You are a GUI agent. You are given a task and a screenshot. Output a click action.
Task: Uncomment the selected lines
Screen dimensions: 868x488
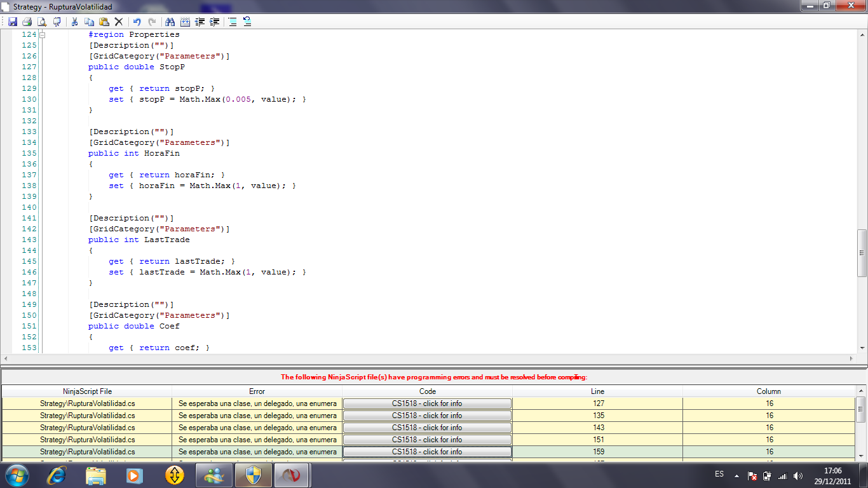pyautogui.click(x=247, y=22)
